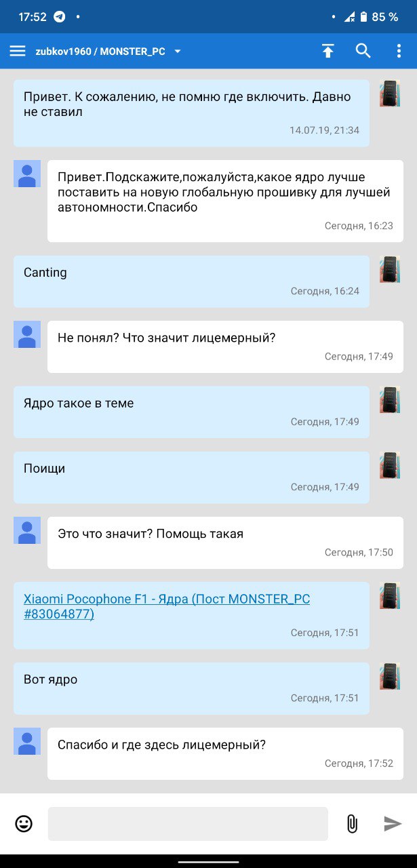This screenshot has height=868, width=417.
Task: Select the 'Canting' message bubble
Action: (x=191, y=281)
